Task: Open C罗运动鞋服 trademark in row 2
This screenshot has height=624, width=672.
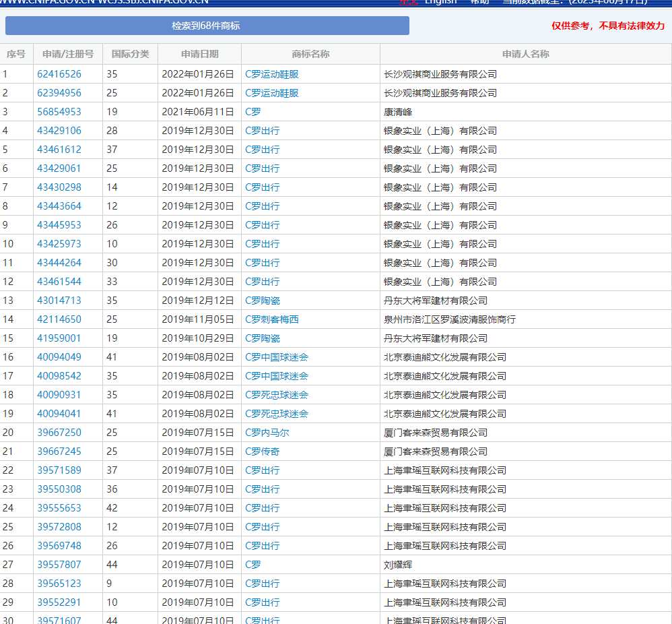Action: pyautogui.click(x=272, y=93)
